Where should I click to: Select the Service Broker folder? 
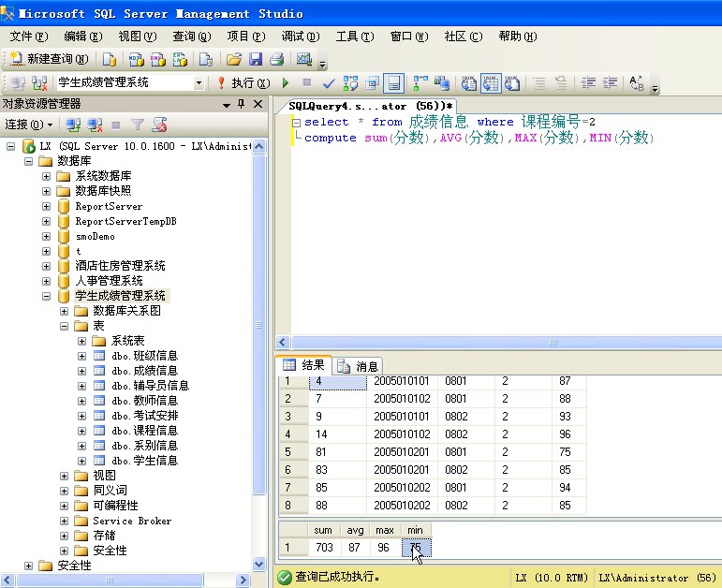tap(132, 521)
